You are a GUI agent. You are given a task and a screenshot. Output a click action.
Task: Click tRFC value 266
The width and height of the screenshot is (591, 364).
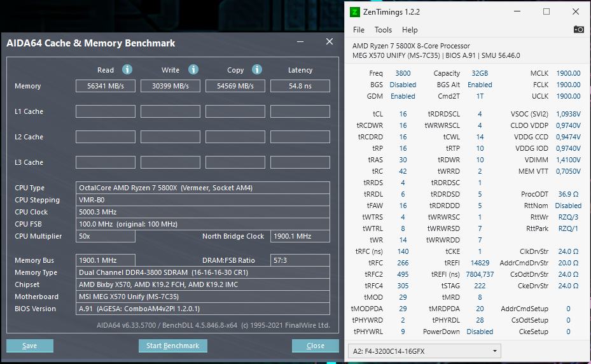coord(403,263)
